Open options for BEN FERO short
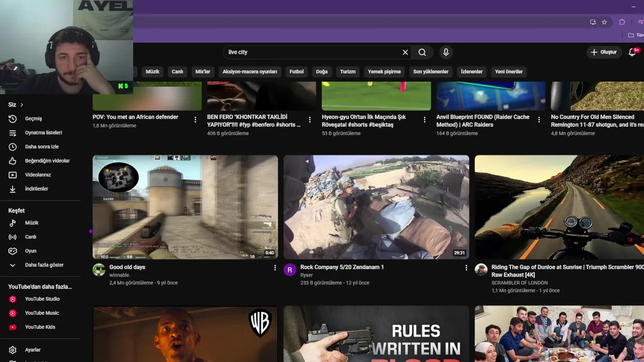644x362 pixels. coord(310,120)
